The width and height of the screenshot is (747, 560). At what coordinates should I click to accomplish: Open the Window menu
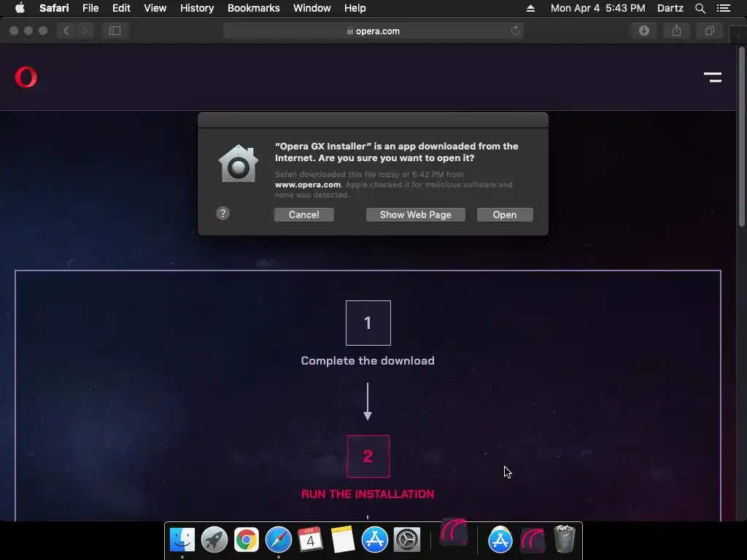(312, 8)
